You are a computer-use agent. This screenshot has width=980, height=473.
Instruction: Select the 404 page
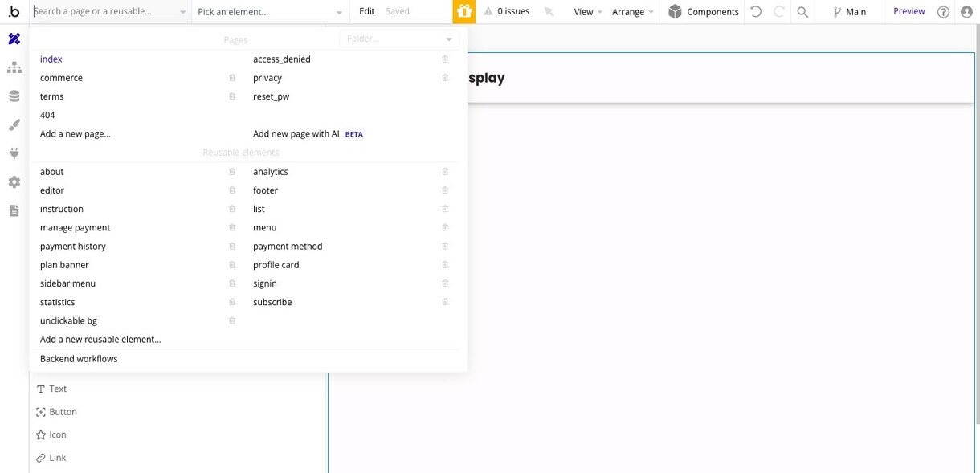[47, 115]
